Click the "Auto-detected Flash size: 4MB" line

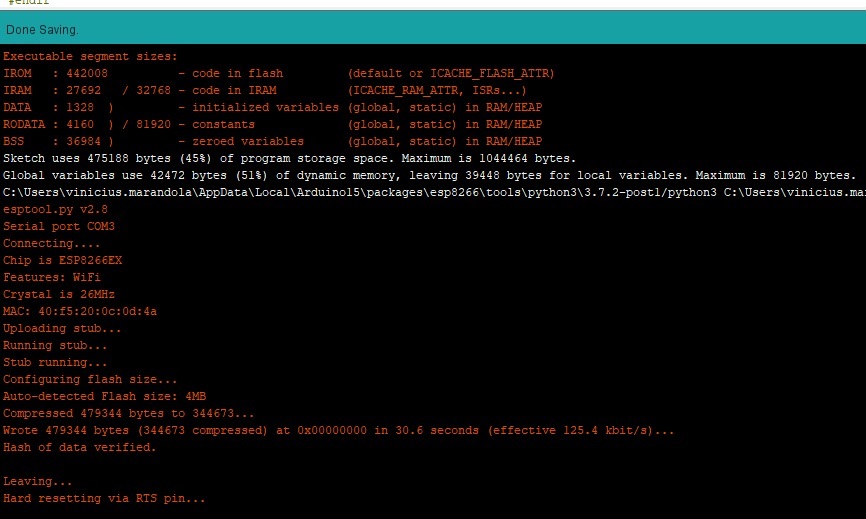tap(104, 396)
